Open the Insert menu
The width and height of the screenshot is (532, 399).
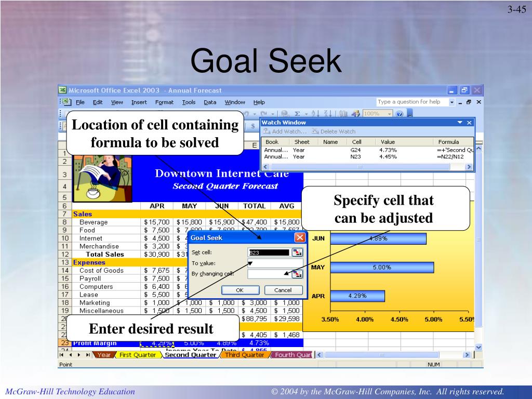click(139, 102)
